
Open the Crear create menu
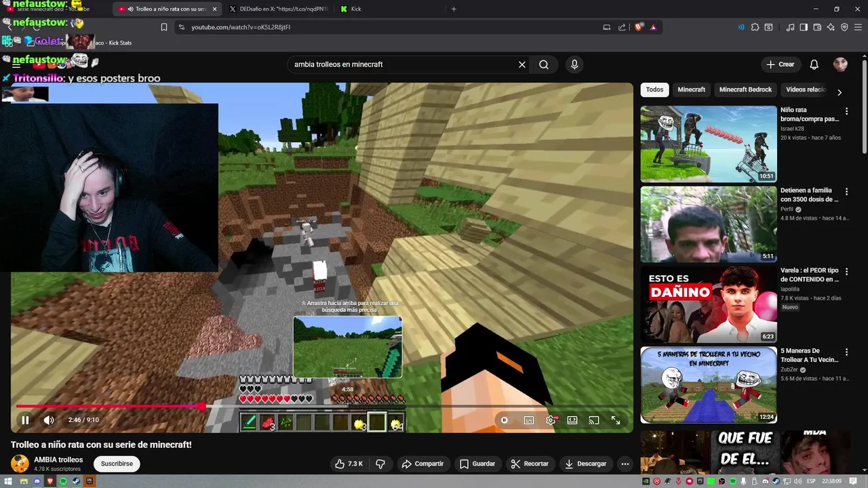[x=780, y=64]
